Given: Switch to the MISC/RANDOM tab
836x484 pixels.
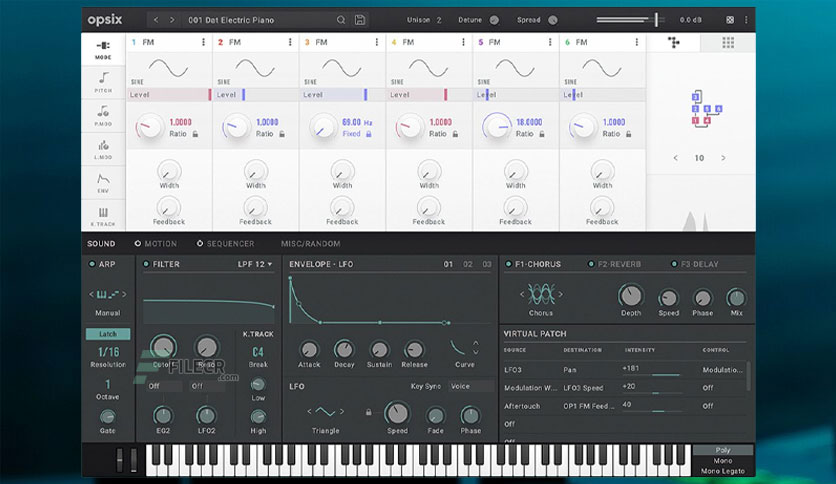Looking at the screenshot, I should [x=310, y=244].
